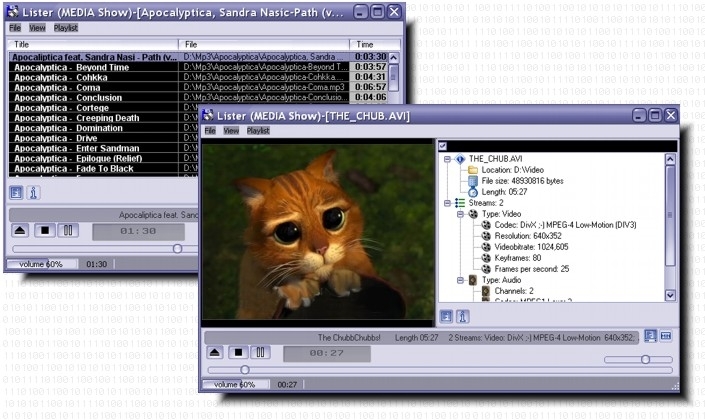Click the folder icon next to Location: D:\Video
The image size is (705, 420).
(x=473, y=170)
